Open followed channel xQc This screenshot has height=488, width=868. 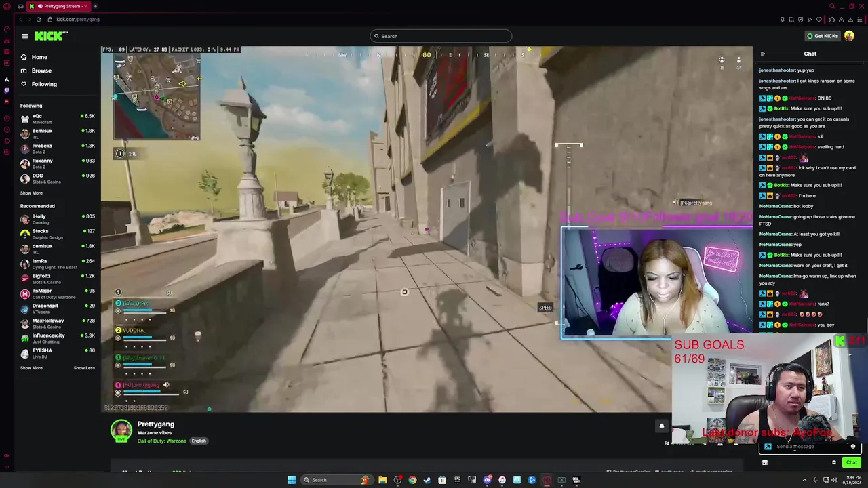58,119
